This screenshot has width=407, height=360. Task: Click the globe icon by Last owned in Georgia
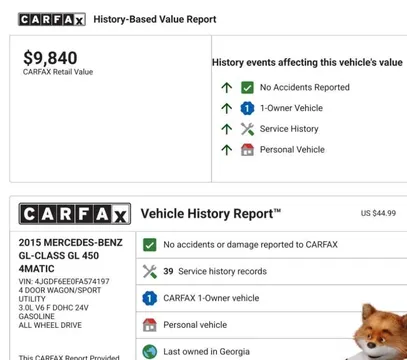coord(149,351)
